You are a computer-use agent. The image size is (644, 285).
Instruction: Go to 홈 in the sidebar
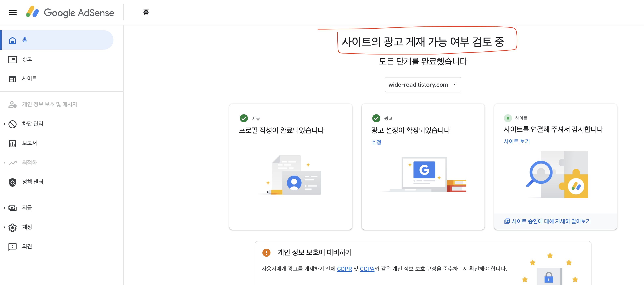pyautogui.click(x=57, y=40)
